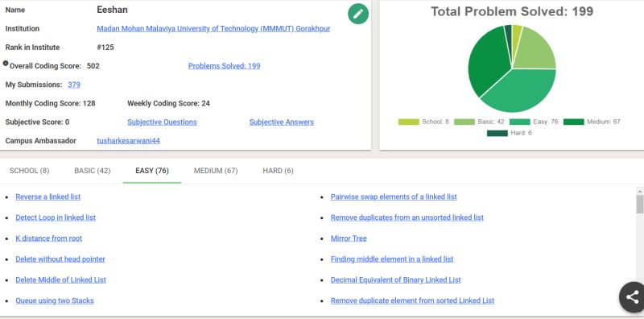Switch to the SCHOOL (8) tab
Image resolution: width=644 pixels, height=319 pixels.
click(30, 171)
